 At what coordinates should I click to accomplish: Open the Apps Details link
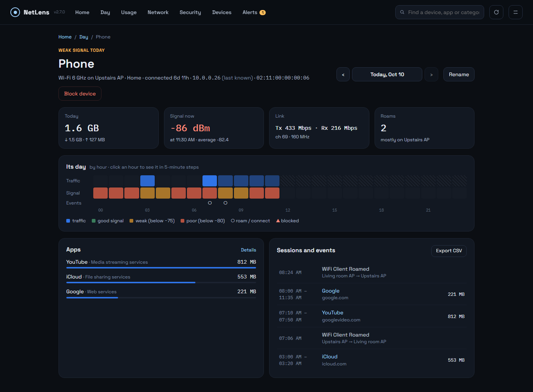(x=248, y=250)
